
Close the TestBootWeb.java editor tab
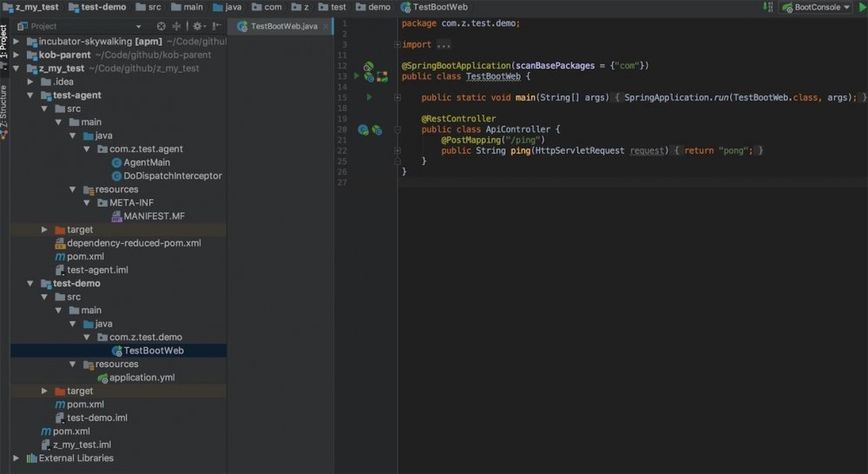pos(327,27)
